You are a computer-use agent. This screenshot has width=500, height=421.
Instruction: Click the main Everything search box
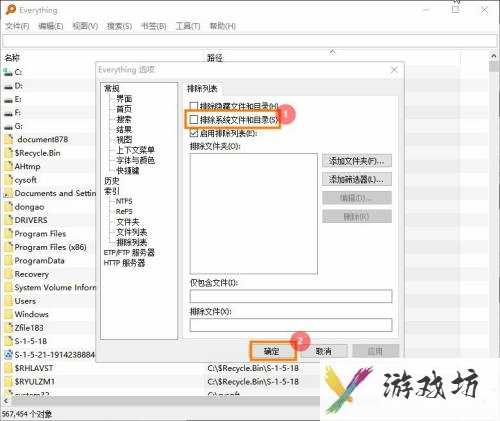[x=249, y=41]
